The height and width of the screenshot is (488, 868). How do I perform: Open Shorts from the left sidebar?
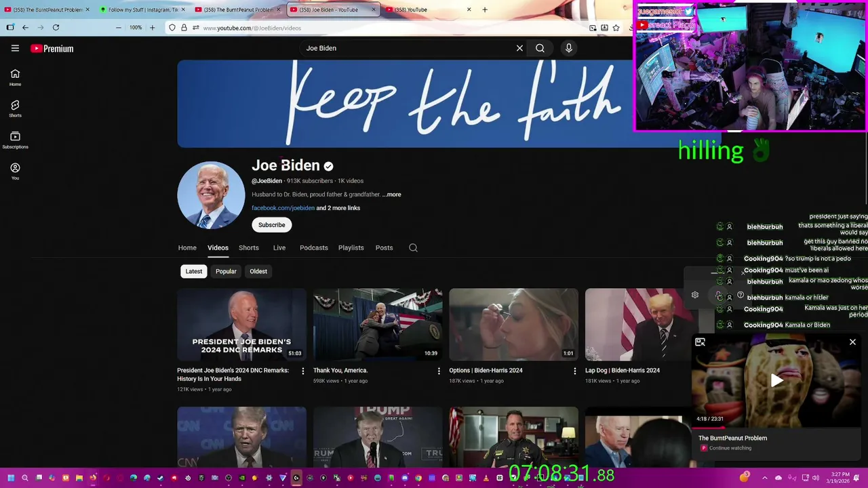pyautogui.click(x=15, y=108)
